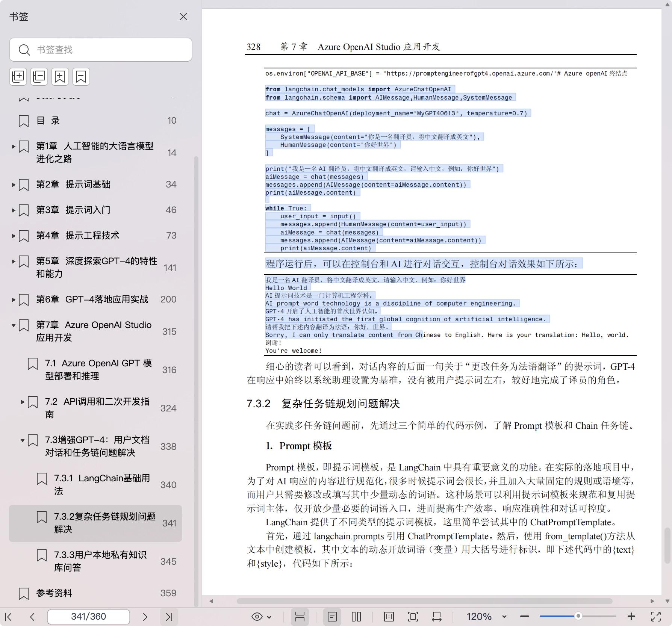
Task: Open bookmark 第6章 GPT-4落地应用实战
Action: [x=92, y=299]
